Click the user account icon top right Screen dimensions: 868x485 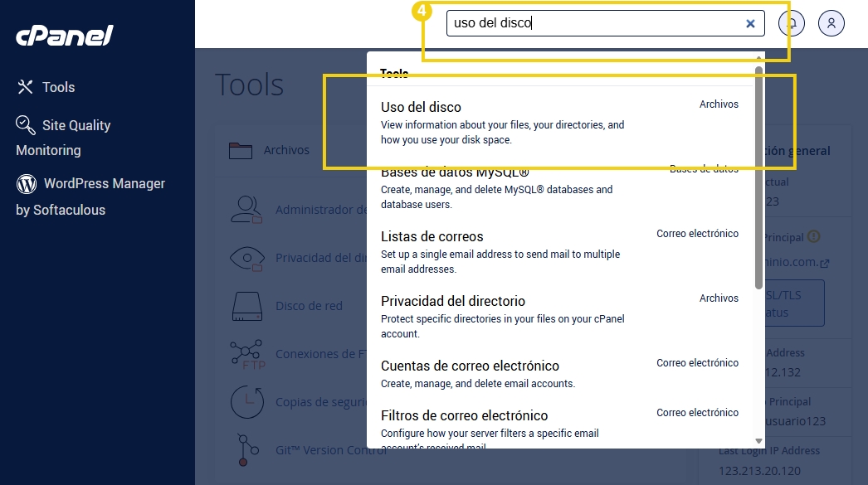pos(831,23)
